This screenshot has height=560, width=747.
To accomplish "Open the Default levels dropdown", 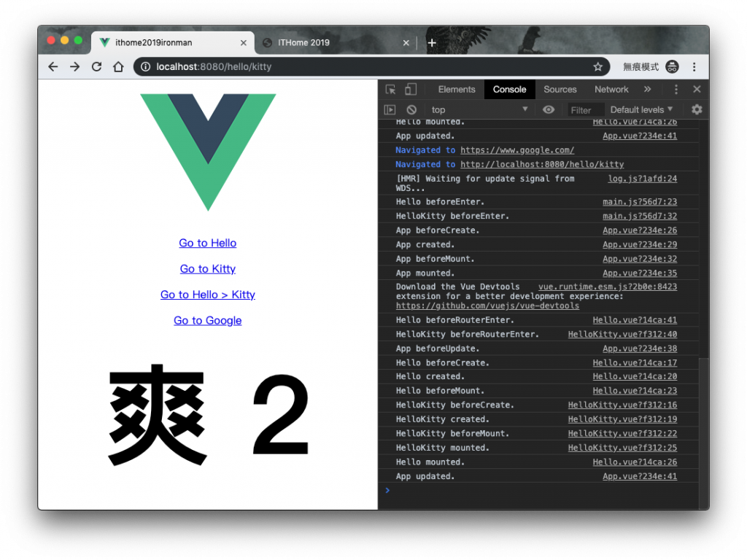I will (641, 110).
